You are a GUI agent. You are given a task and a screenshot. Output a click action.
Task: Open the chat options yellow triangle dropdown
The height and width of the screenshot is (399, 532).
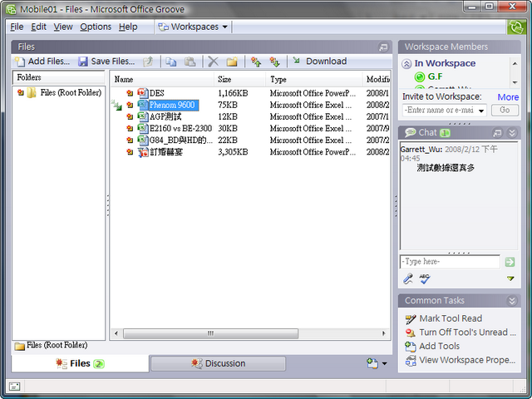point(510,278)
